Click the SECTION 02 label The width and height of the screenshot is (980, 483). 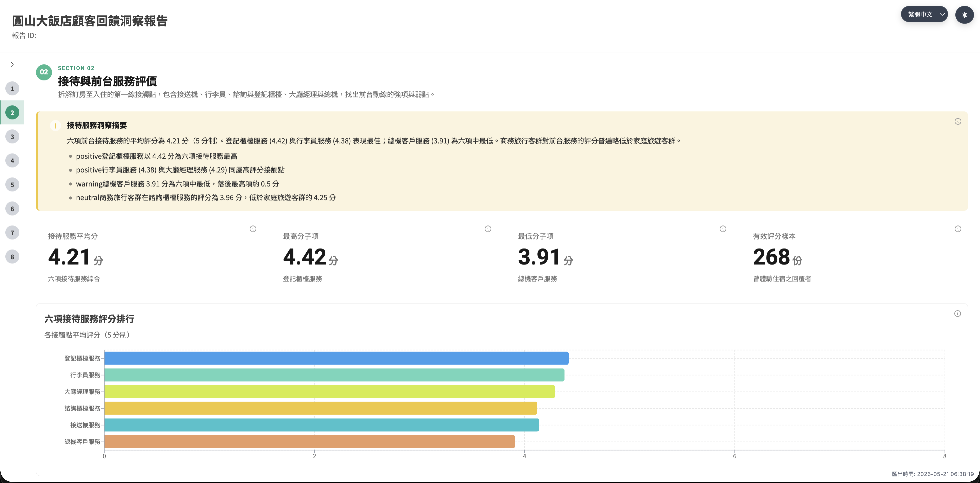[76, 68]
